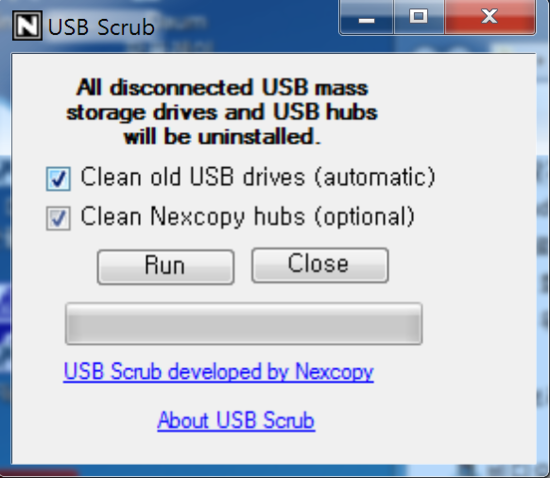Click the "All disconnected USB mass" heading line
Screen dimensions: 550x478
pyautogui.click(x=222, y=87)
